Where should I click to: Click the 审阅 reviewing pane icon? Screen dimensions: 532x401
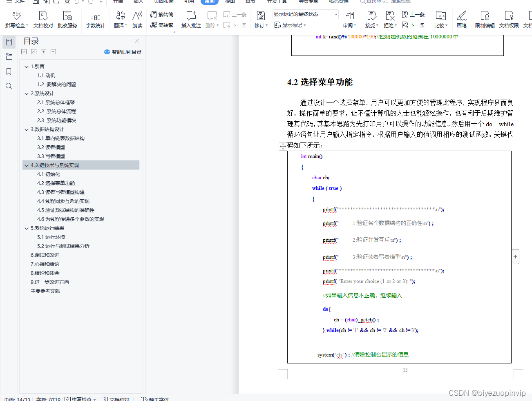pyautogui.click(x=349, y=16)
